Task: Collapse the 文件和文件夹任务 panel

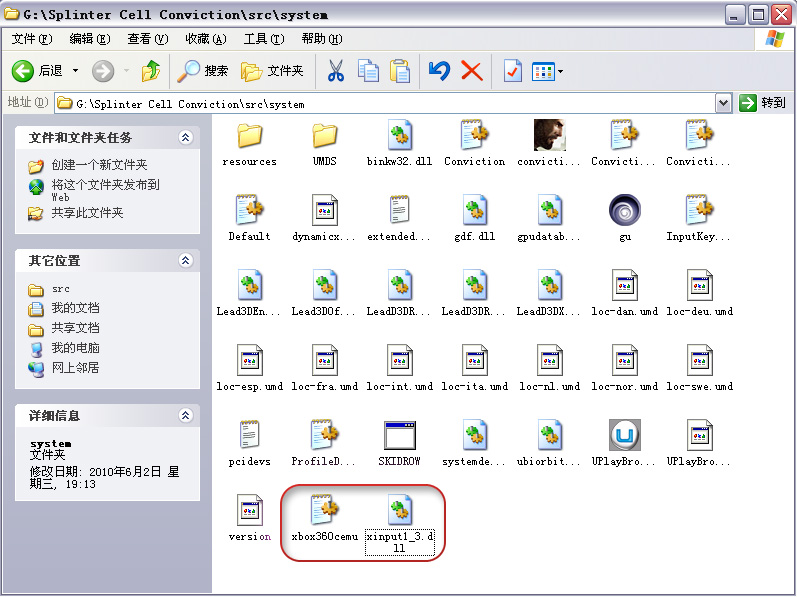Action: (185, 138)
